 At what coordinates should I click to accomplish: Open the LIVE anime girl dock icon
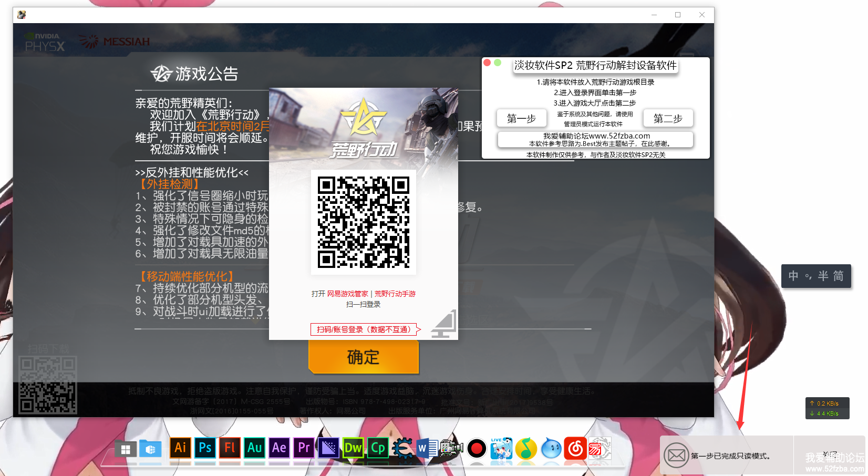[501, 448]
